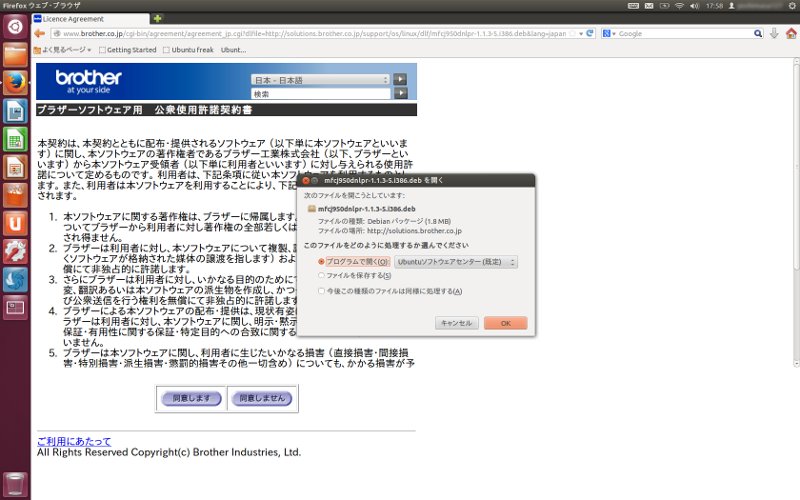Click the 同意します agree button
Image resolution: width=800 pixels, height=500 pixels.
click(x=191, y=398)
